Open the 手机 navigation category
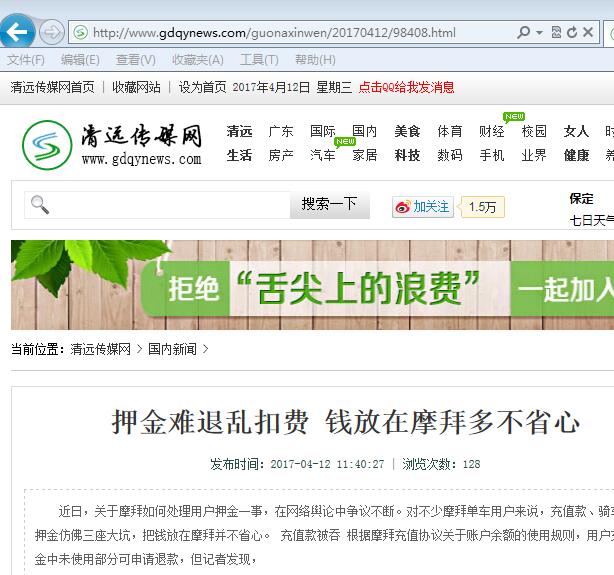614x575 pixels. point(492,156)
